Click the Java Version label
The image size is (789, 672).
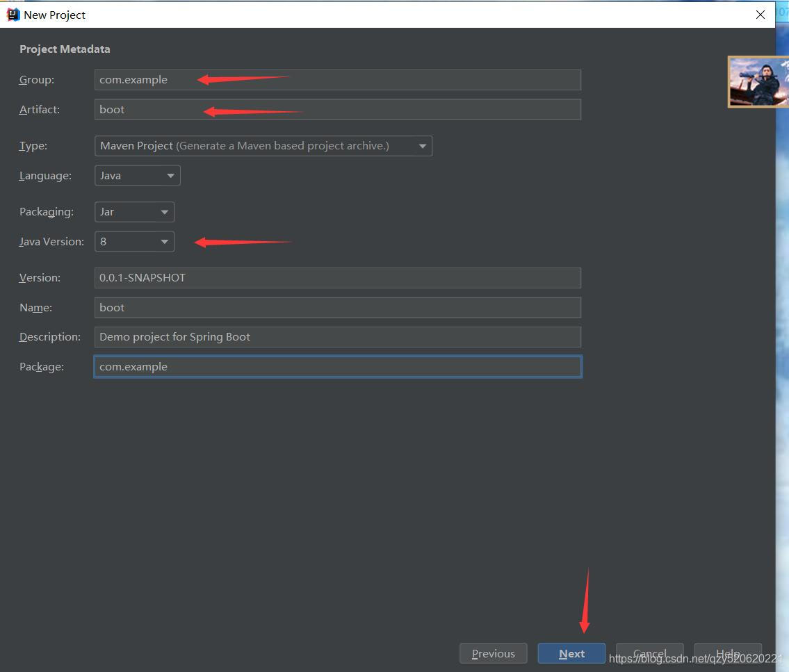(x=52, y=242)
